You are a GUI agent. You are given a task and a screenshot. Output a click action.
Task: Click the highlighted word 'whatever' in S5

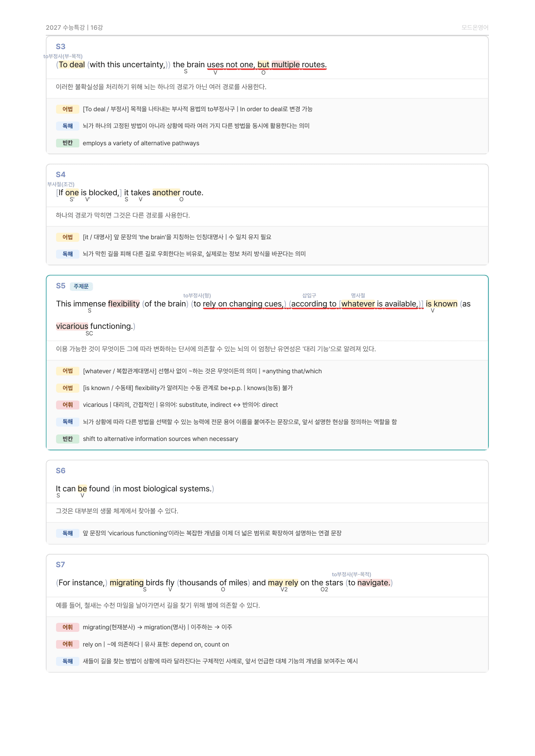point(358,304)
